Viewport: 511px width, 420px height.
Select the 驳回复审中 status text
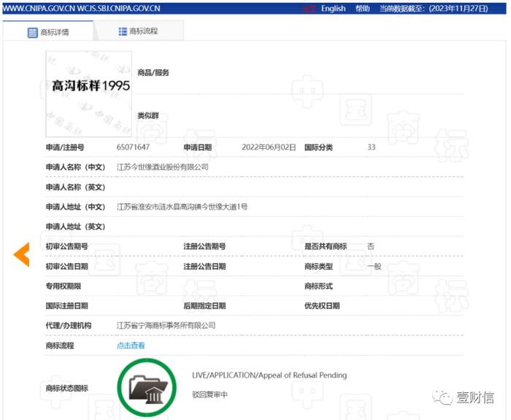point(210,394)
